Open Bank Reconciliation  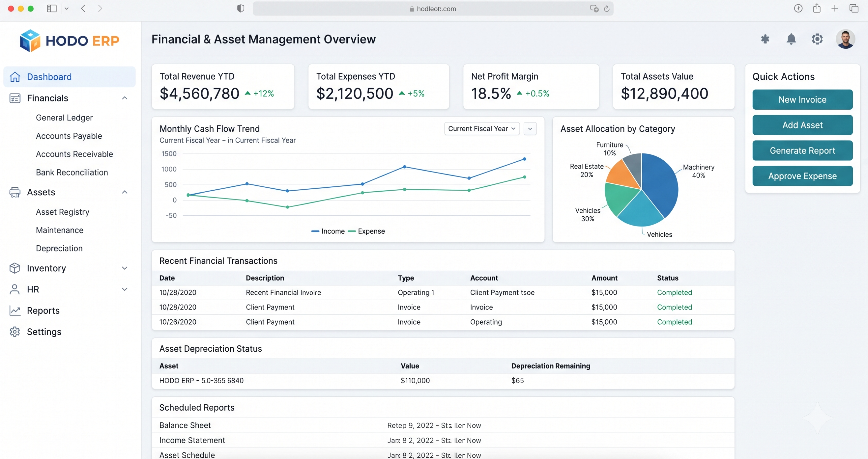(x=72, y=173)
